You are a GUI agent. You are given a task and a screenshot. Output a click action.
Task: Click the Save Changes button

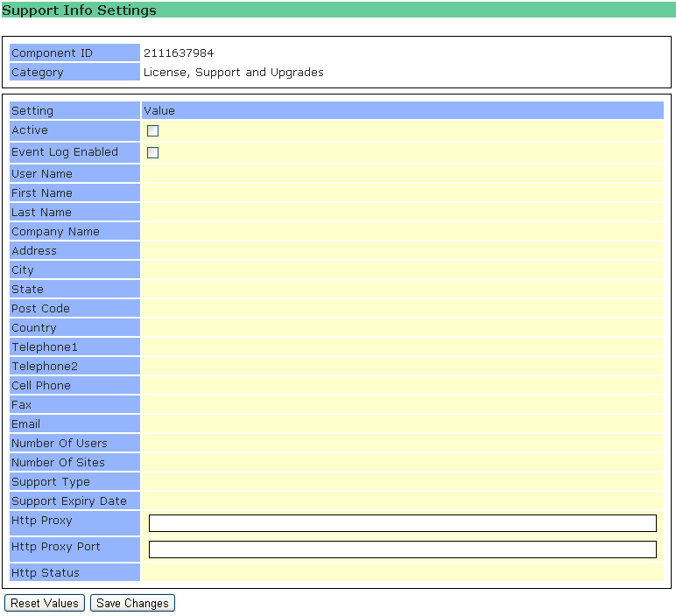tap(132, 604)
